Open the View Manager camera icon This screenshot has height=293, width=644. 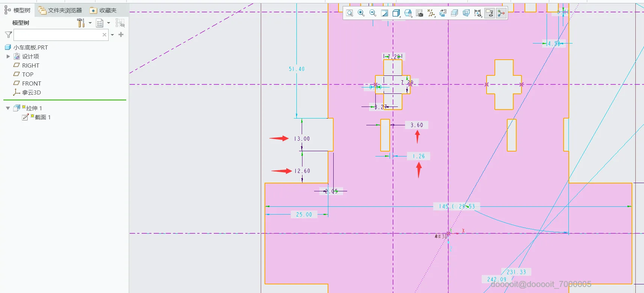click(420, 13)
